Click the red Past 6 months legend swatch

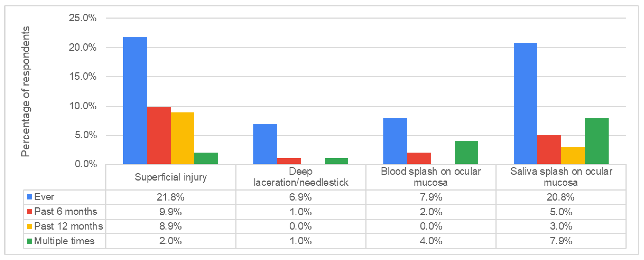point(29,212)
